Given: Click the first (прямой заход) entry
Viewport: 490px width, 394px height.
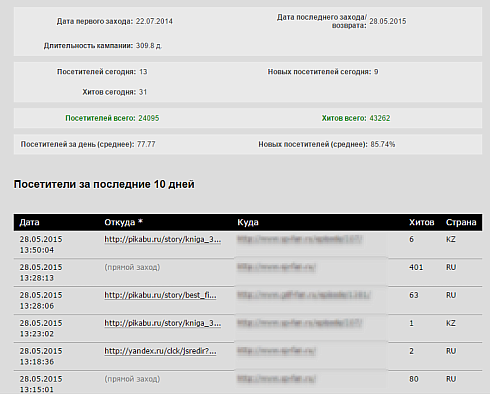Looking at the screenshot, I should pos(132,267).
